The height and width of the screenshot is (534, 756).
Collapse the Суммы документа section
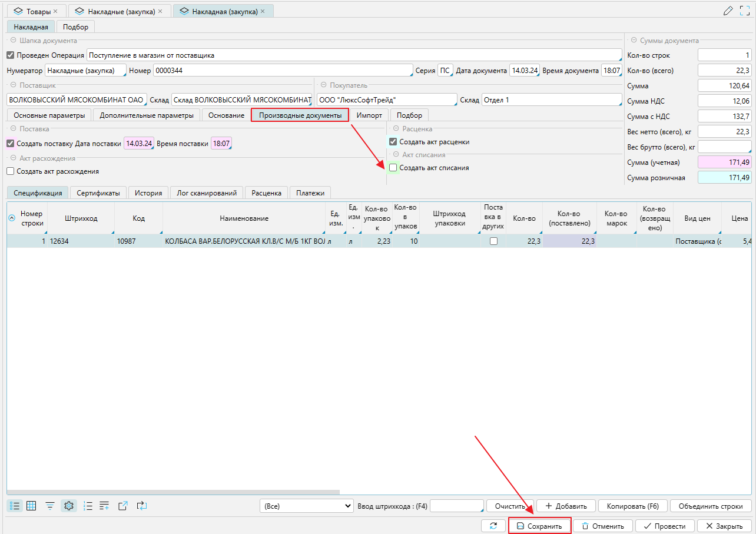pyautogui.click(x=634, y=41)
